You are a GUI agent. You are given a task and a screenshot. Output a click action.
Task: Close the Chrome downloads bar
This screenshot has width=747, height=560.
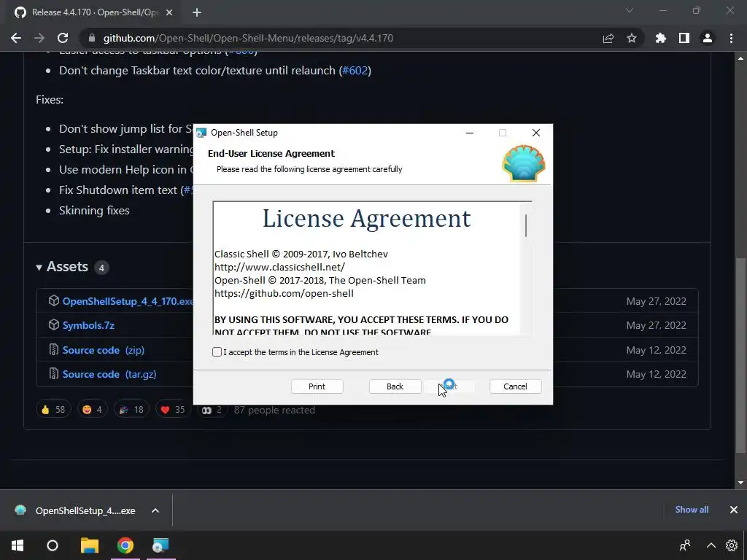[734, 510]
